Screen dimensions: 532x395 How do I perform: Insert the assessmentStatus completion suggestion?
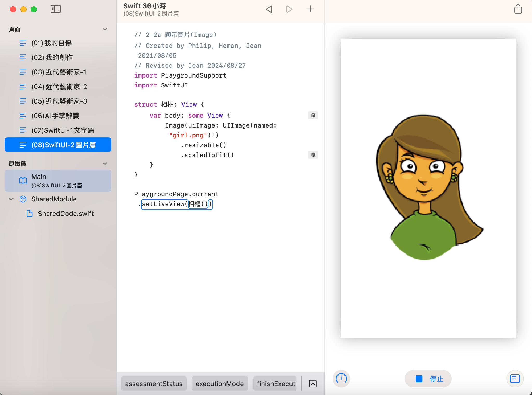click(154, 384)
